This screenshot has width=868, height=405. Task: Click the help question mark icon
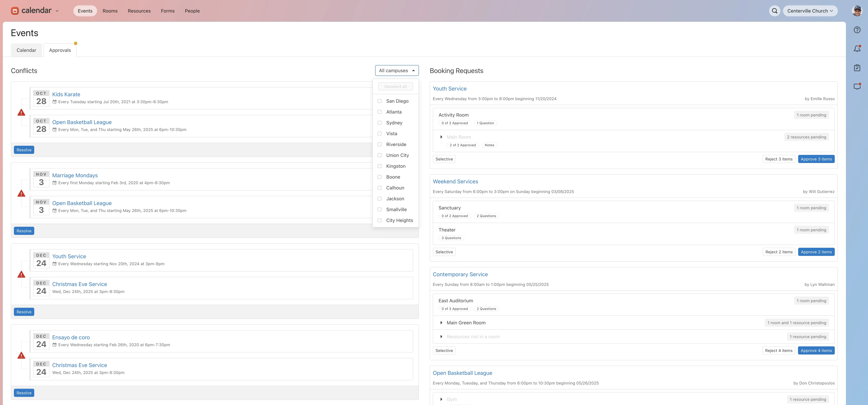tap(857, 30)
